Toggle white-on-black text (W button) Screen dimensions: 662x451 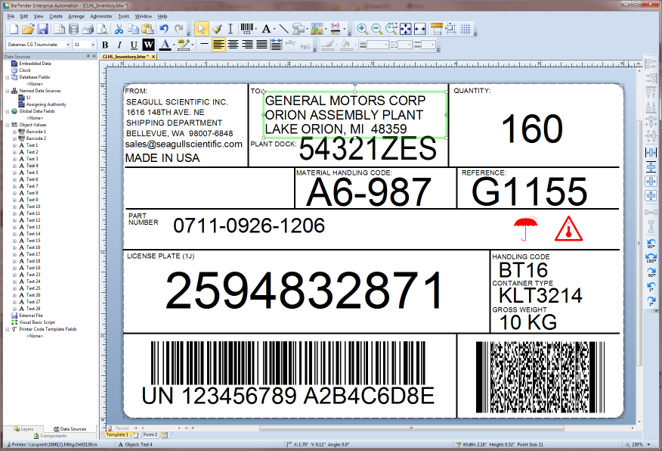pyautogui.click(x=148, y=45)
